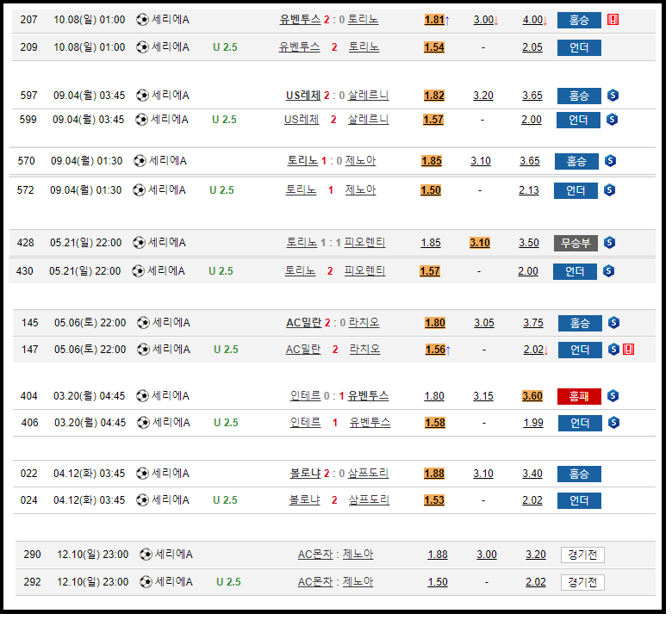Click the soccer ball icon in row 022
Image resolution: width=672 pixels, height=620 pixels.
pyautogui.click(x=141, y=474)
